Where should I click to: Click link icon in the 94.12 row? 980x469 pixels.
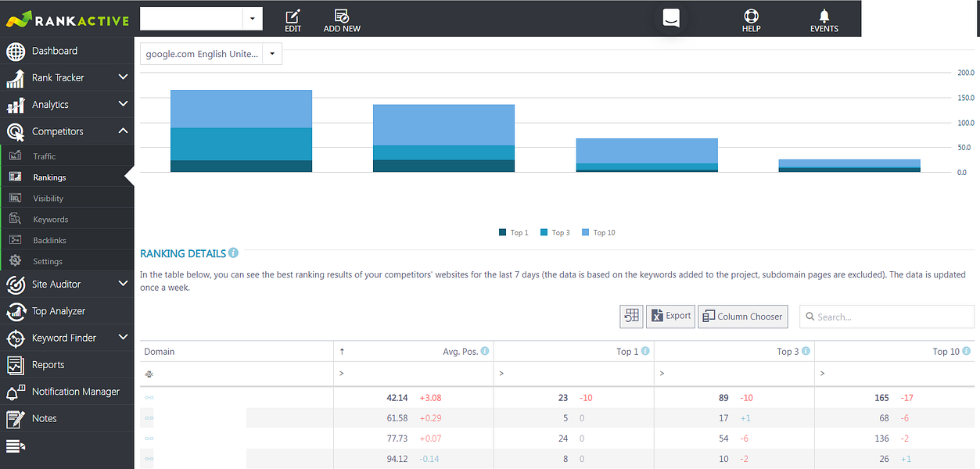tap(149, 459)
